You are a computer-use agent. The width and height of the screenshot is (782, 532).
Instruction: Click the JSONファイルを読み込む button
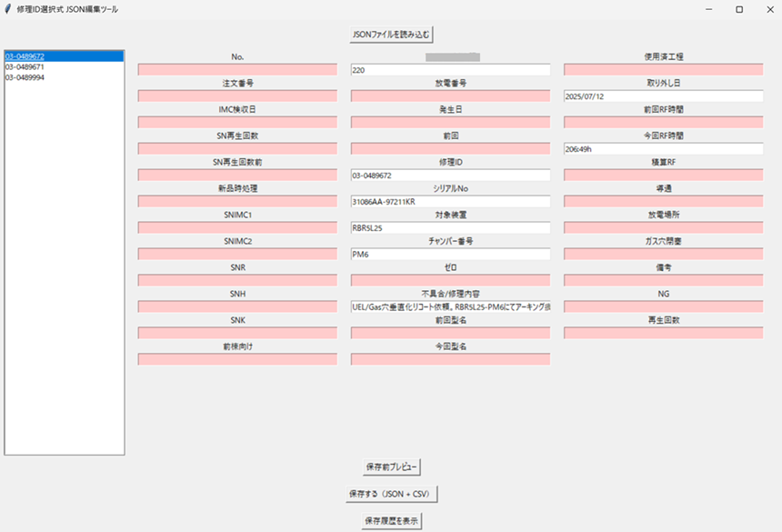(391, 35)
